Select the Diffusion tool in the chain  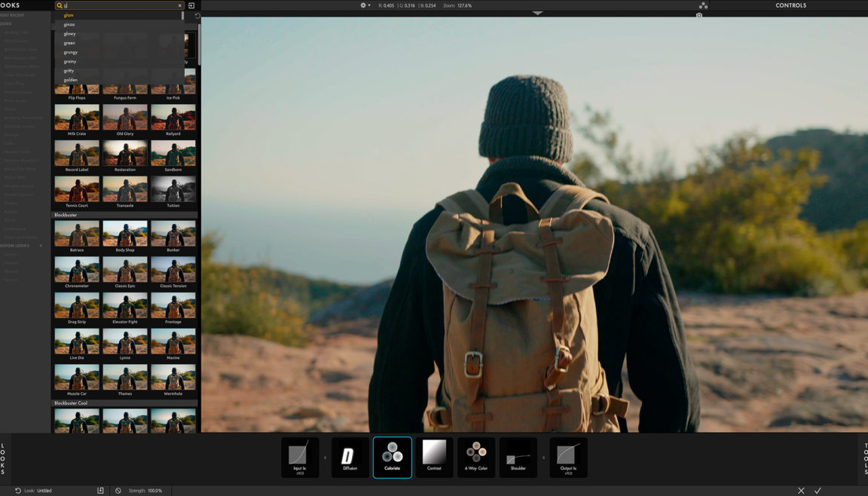(x=350, y=457)
